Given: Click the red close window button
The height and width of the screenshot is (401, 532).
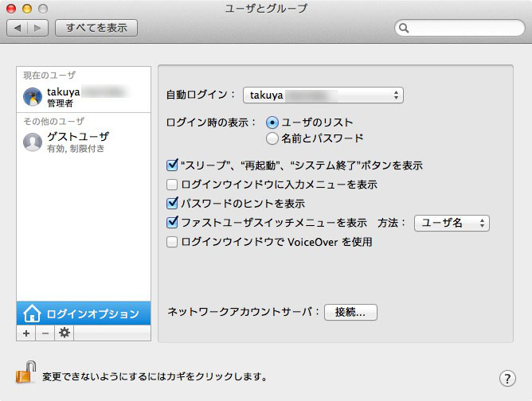Looking at the screenshot, I should 11,9.
